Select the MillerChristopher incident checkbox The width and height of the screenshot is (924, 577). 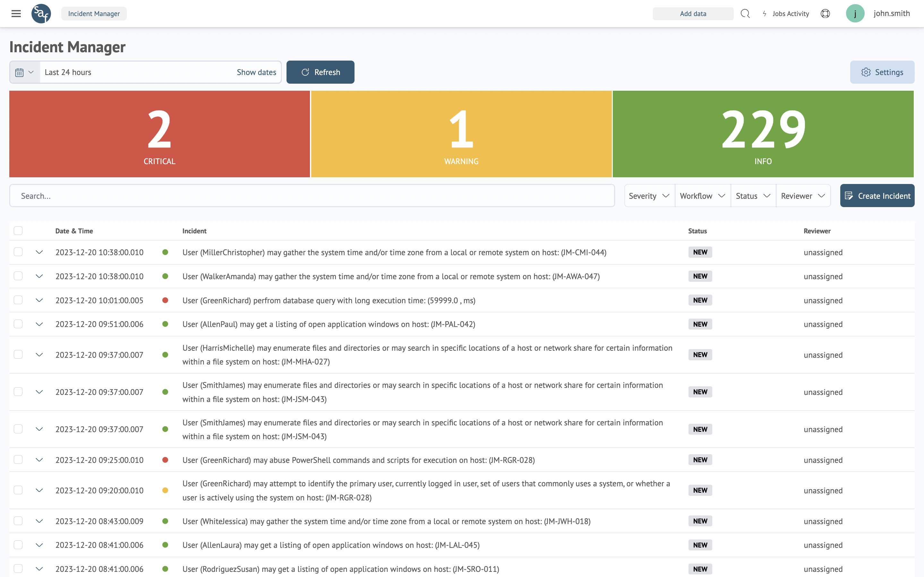tap(18, 252)
